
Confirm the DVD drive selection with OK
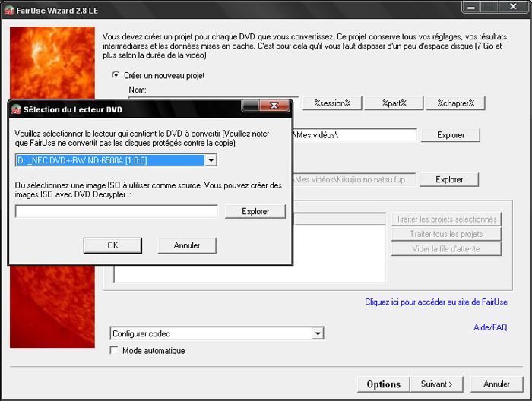[x=112, y=245]
